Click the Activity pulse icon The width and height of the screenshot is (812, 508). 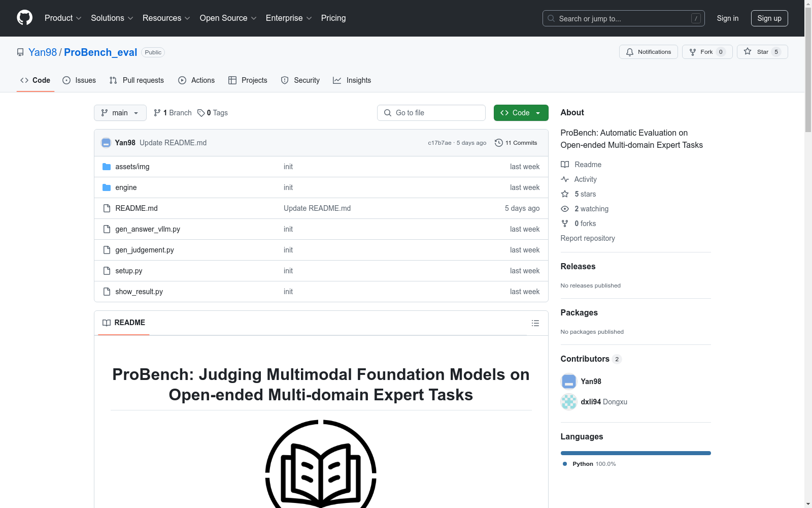click(565, 179)
